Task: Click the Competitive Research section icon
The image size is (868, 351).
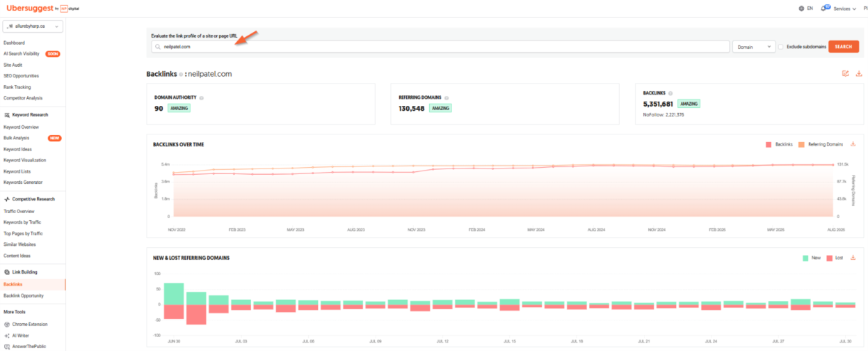Action: point(6,199)
